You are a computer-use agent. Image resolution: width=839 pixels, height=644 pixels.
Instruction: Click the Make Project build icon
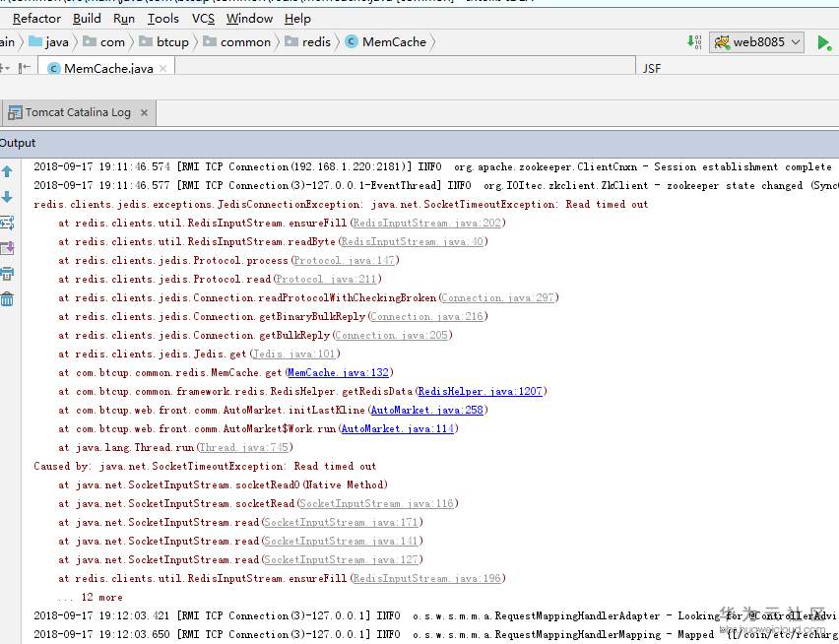[x=694, y=42]
